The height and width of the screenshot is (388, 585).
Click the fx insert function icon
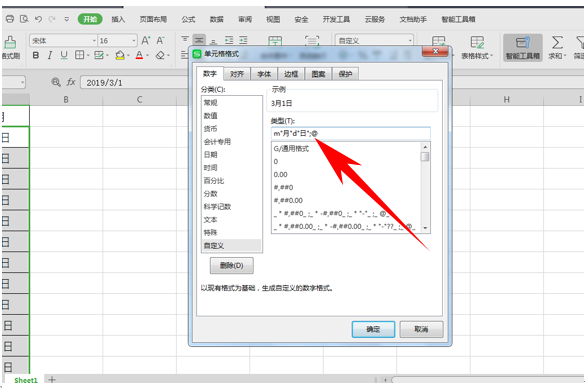(x=71, y=82)
